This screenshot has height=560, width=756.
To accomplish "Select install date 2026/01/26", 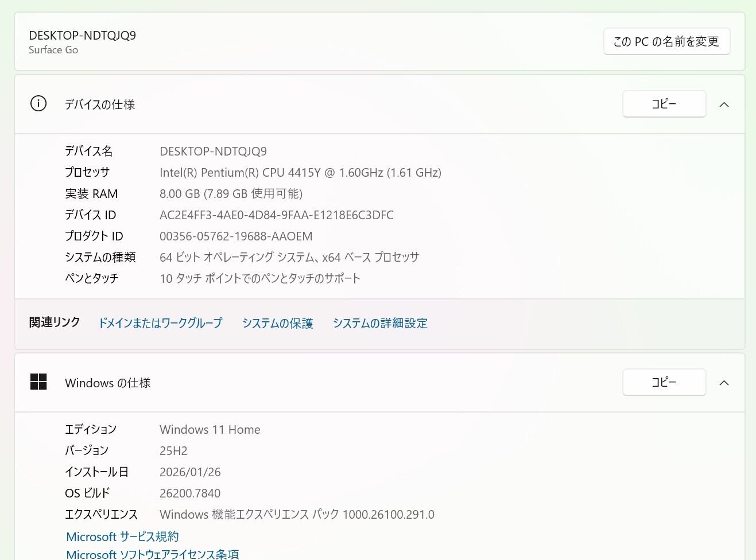I will coord(190,472).
